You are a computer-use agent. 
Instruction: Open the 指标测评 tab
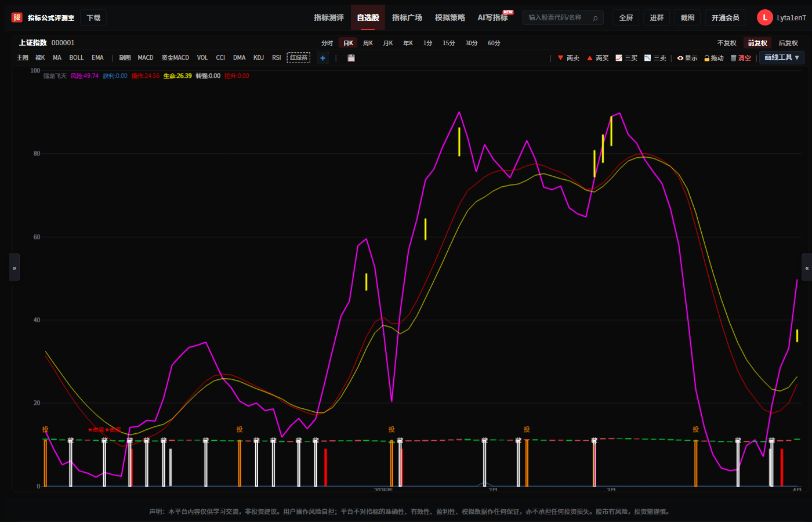pos(329,18)
